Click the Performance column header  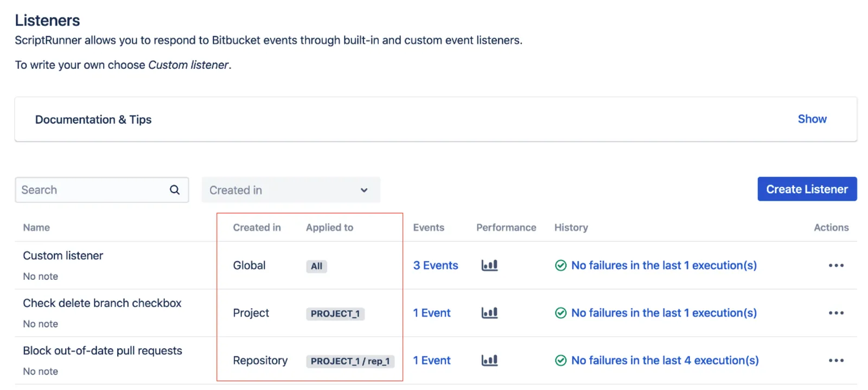pos(506,228)
